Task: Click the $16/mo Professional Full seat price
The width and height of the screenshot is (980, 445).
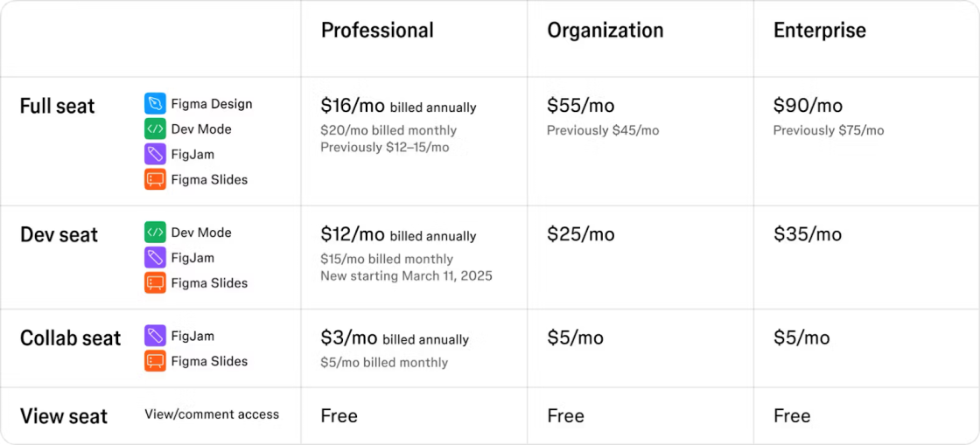Action: pyautogui.click(x=353, y=107)
